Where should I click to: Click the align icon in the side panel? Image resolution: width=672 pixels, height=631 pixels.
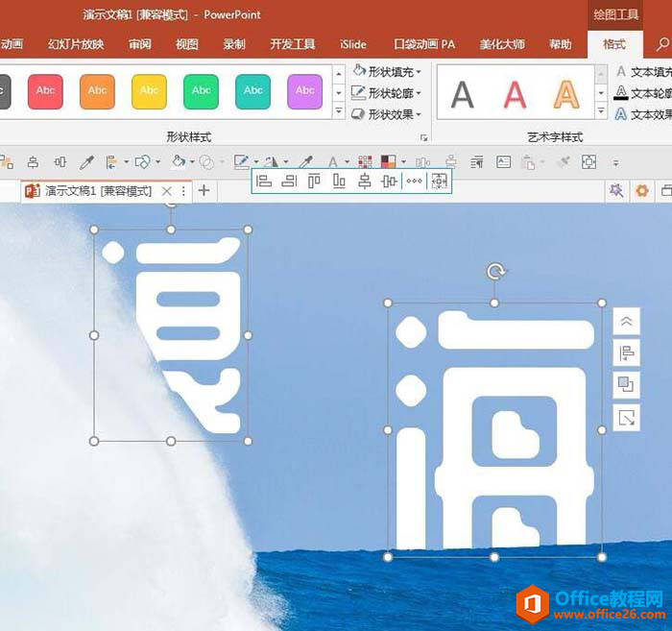tap(627, 353)
